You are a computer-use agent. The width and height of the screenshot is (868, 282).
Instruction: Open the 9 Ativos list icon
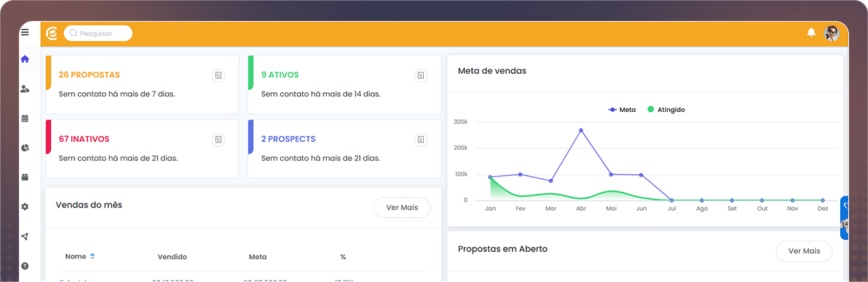coord(420,75)
